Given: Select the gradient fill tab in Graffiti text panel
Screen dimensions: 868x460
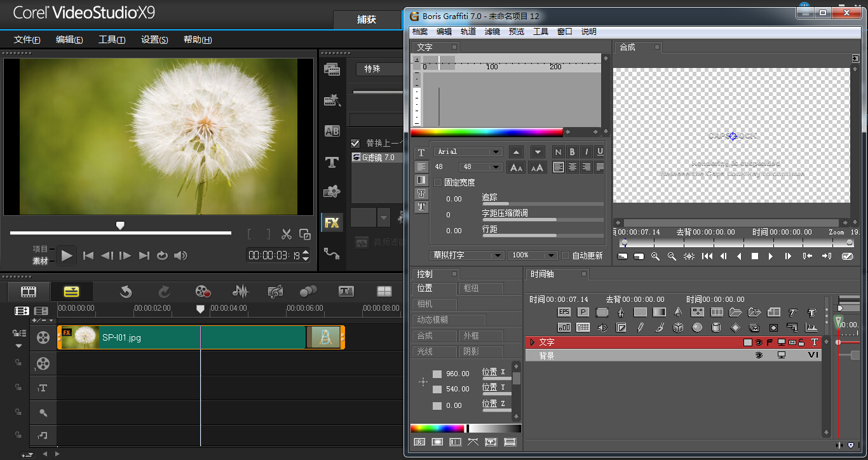Looking at the screenshot, I should point(421,180).
